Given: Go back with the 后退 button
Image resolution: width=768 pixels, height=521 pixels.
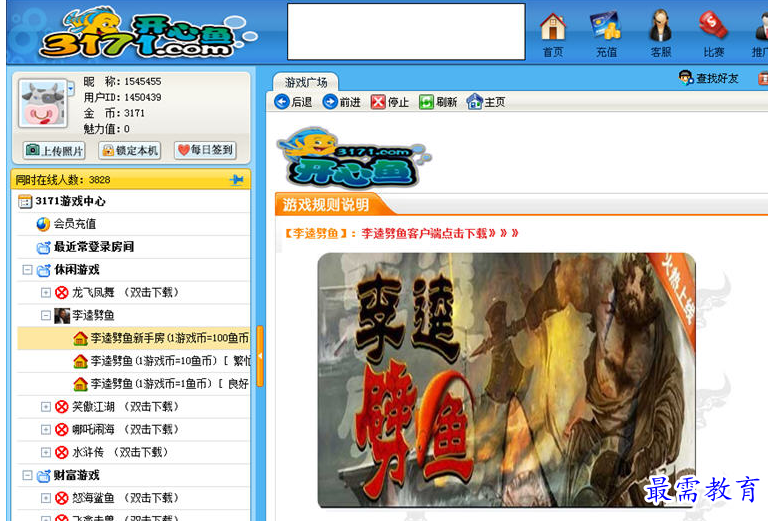Looking at the screenshot, I should [x=293, y=102].
